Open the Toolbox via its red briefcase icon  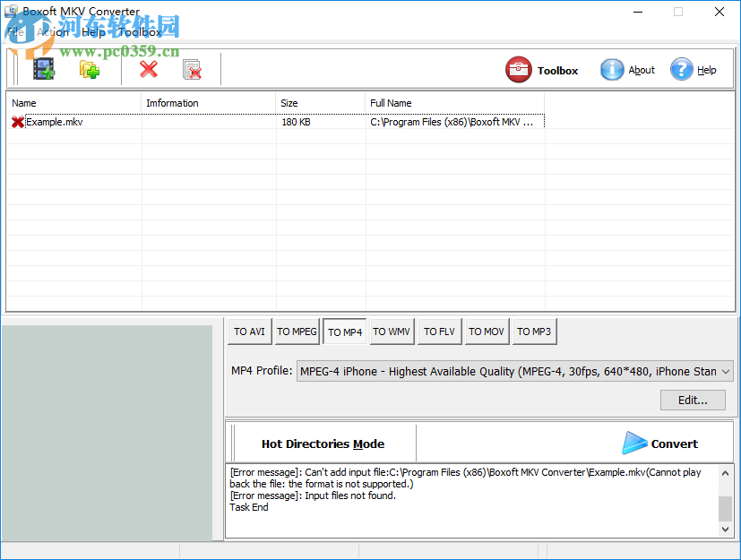[x=519, y=69]
